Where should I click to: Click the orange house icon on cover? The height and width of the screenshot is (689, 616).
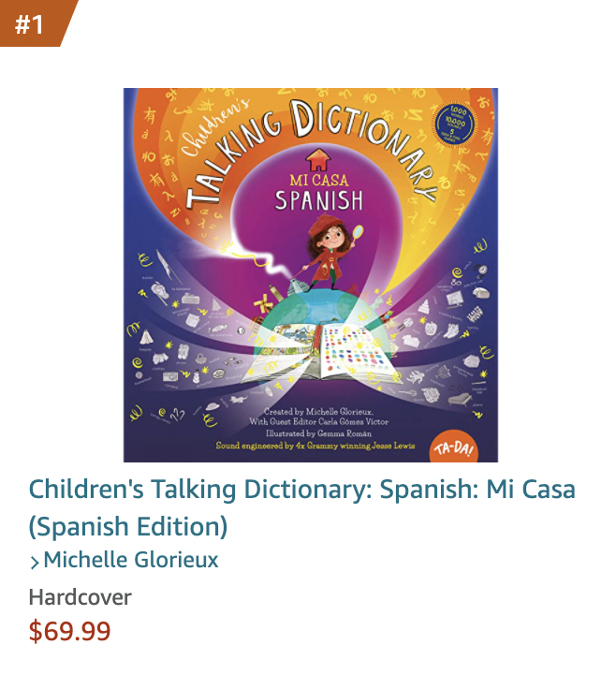(x=318, y=159)
